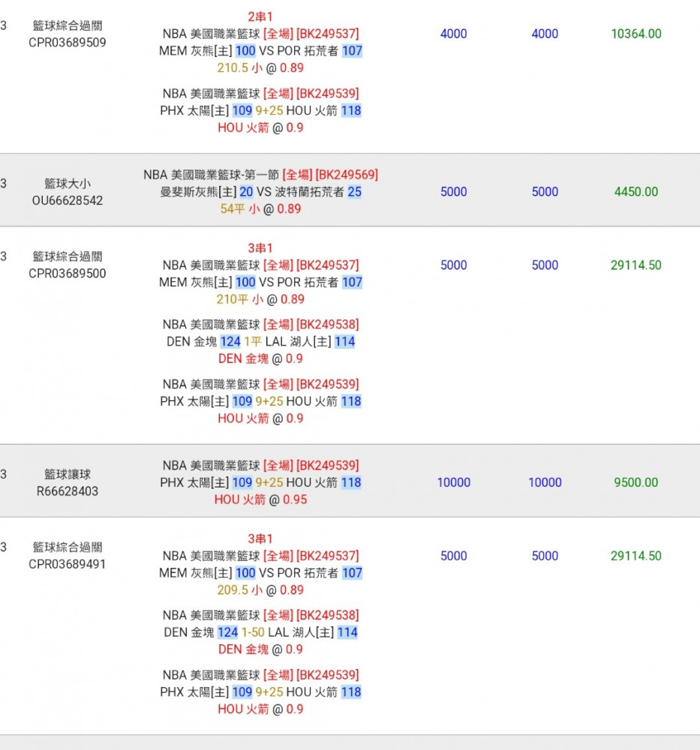The image size is (700, 750).
Task: Click the 10000 stake amount
Action: coord(454,482)
